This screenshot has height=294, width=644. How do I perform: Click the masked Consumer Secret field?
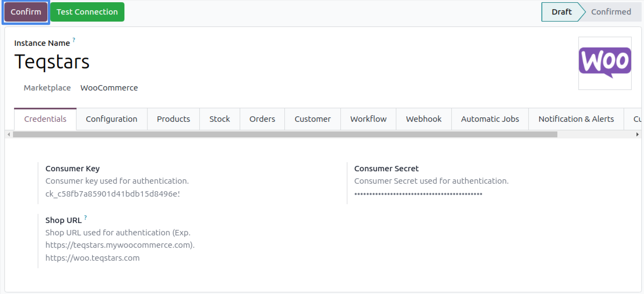(418, 193)
